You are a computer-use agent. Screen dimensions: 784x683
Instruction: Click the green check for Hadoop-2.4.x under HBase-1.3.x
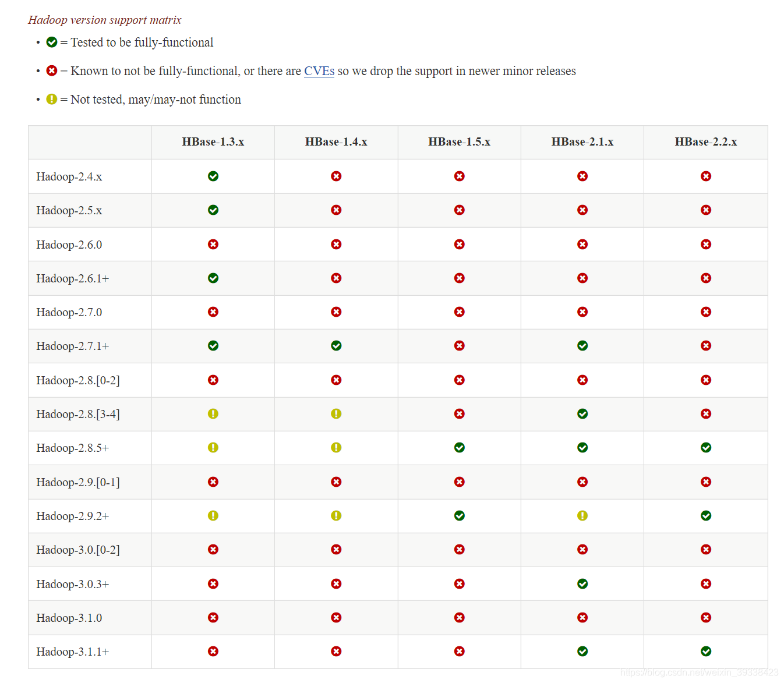(x=213, y=176)
